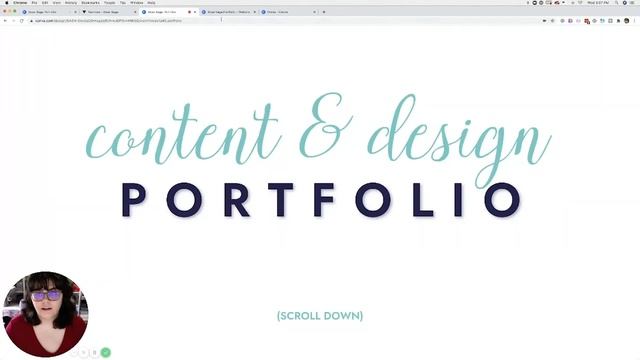Bookmark this page with the star icon

coord(553,21)
